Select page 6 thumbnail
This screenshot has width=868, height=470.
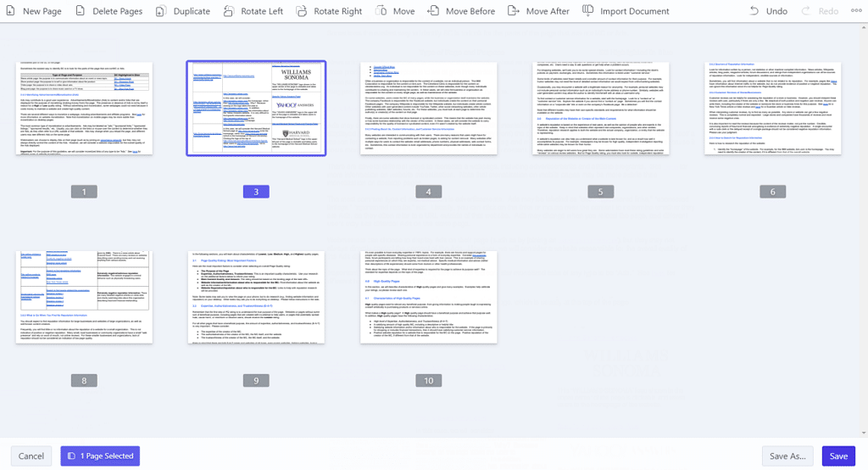(x=773, y=108)
